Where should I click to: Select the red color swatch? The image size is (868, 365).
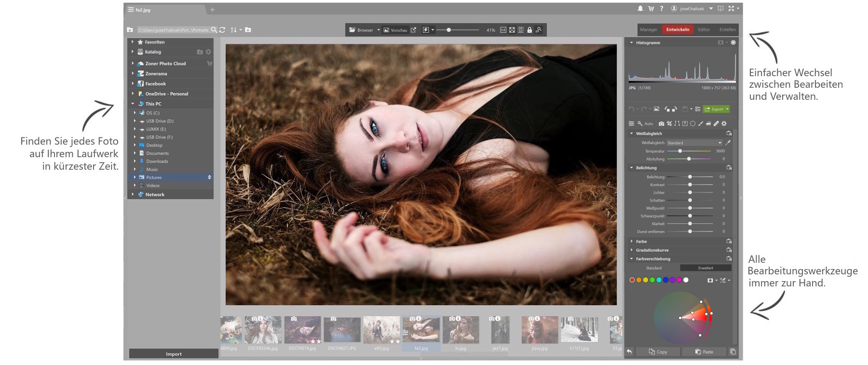click(x=632, y=280)
